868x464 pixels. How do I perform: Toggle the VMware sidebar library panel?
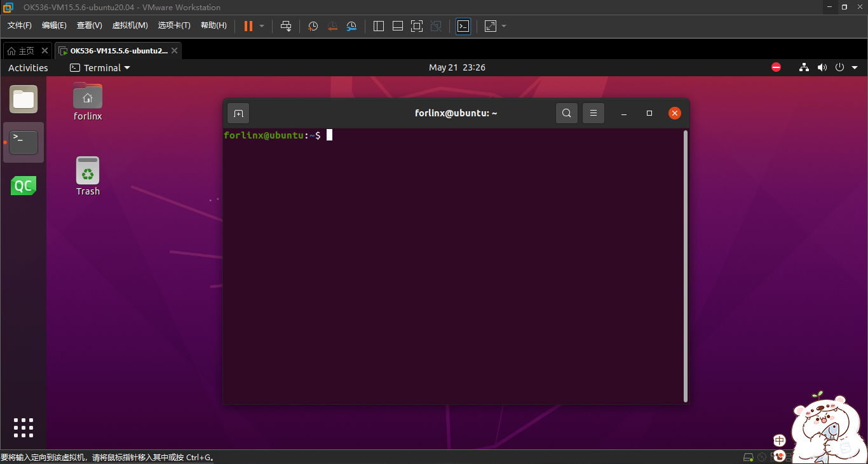pos(379,26)
